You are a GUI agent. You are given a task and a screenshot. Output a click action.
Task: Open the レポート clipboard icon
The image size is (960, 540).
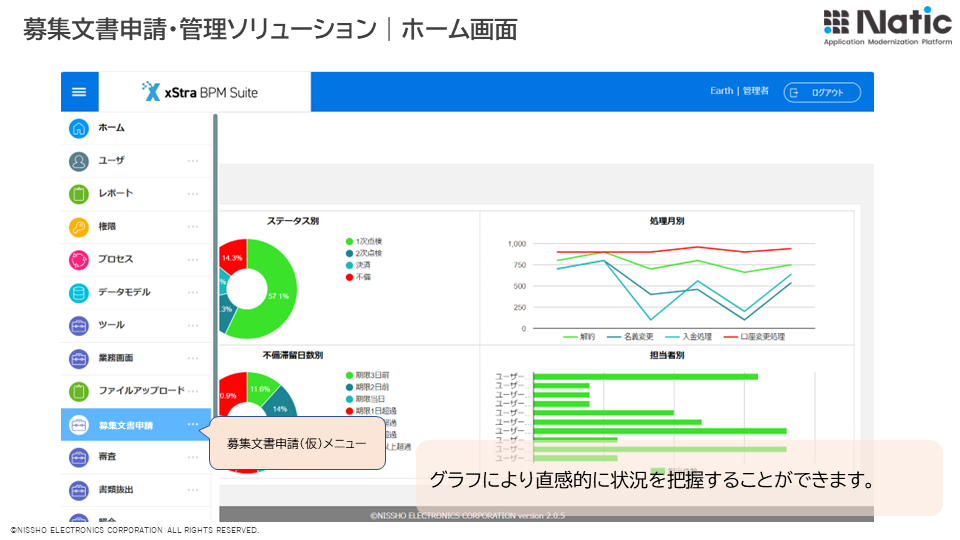[79, 194]
